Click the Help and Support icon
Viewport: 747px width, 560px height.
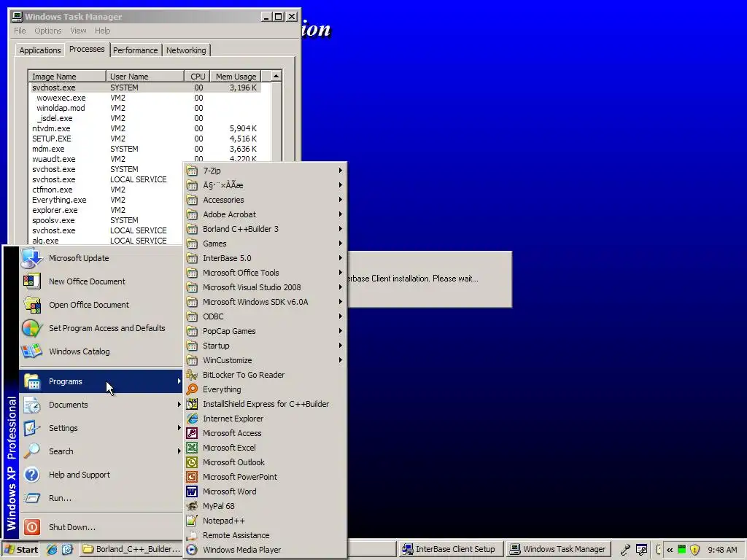click(x=32, y=475)
